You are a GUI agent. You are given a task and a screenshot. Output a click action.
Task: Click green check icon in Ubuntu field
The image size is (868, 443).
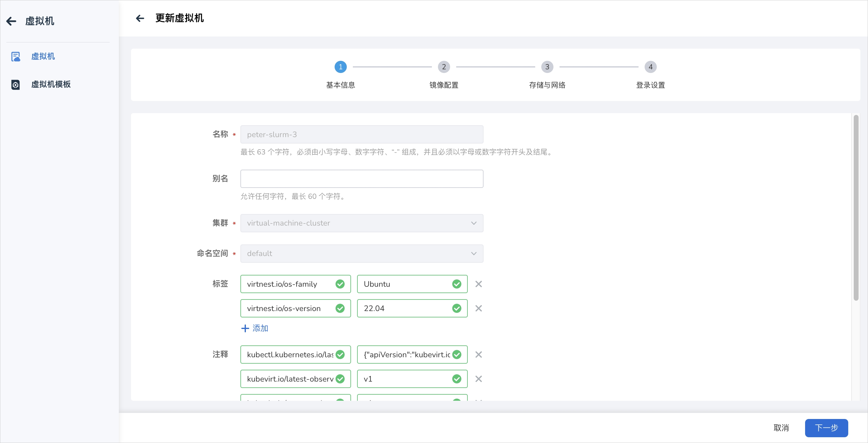pos(456,284)
